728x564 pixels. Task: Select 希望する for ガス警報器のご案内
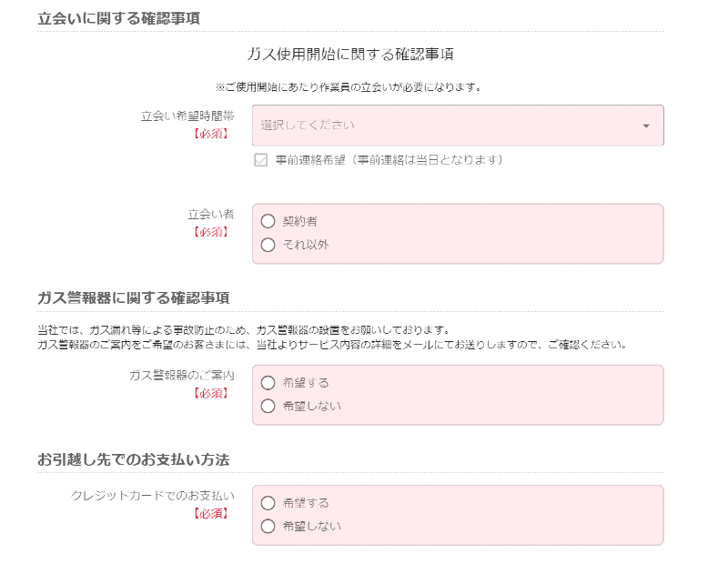click(x=268, y=383)
